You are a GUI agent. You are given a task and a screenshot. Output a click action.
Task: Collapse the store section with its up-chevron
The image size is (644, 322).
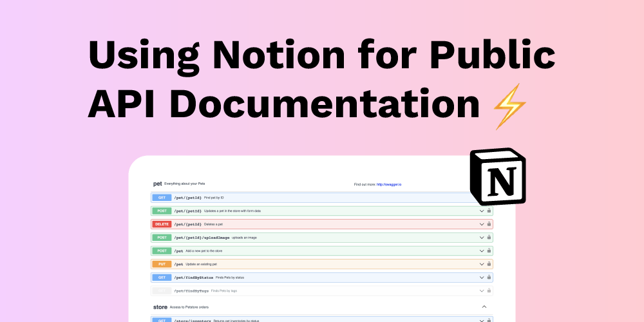coord(484,307)
